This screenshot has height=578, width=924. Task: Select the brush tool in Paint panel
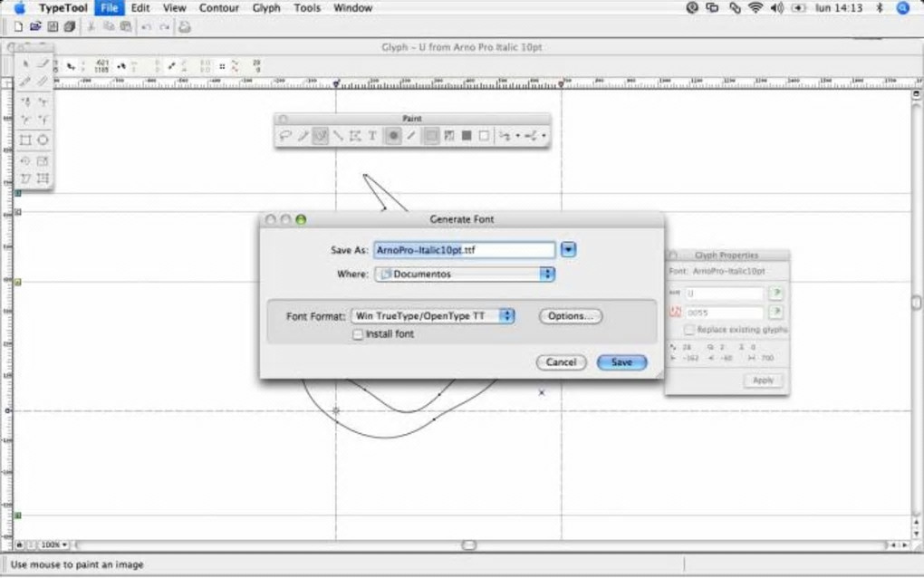[303, 136]
